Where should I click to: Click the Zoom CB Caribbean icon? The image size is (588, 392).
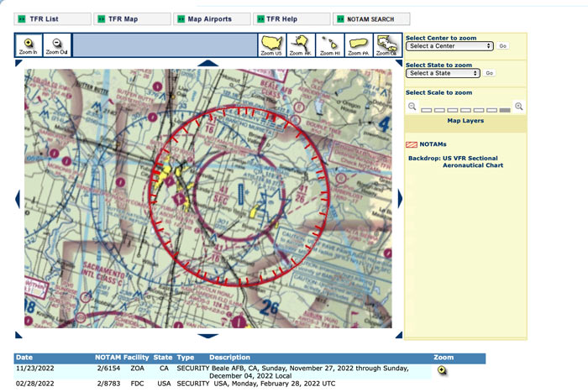point(387,45)
